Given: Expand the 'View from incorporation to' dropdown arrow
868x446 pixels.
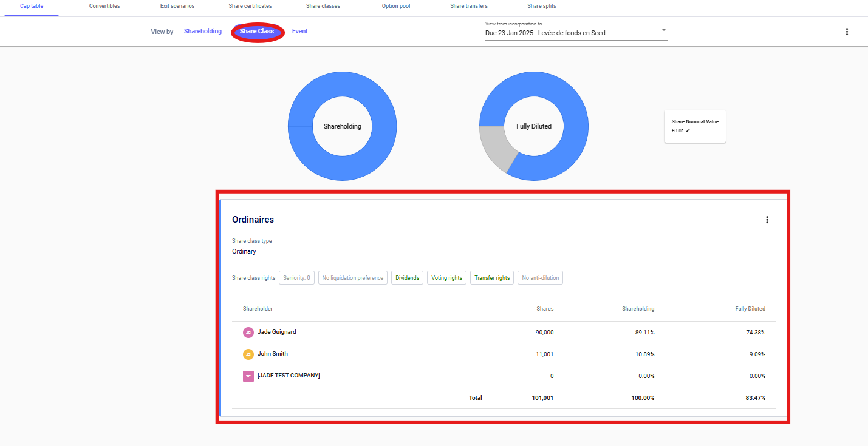Looking at the screenshot, I should (663, 30).
